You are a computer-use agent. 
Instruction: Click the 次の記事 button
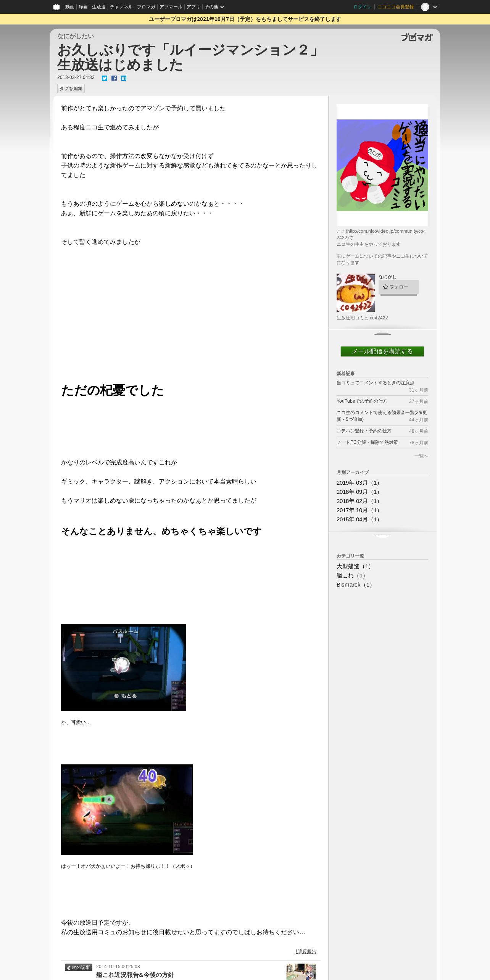(x=79, y=967)
